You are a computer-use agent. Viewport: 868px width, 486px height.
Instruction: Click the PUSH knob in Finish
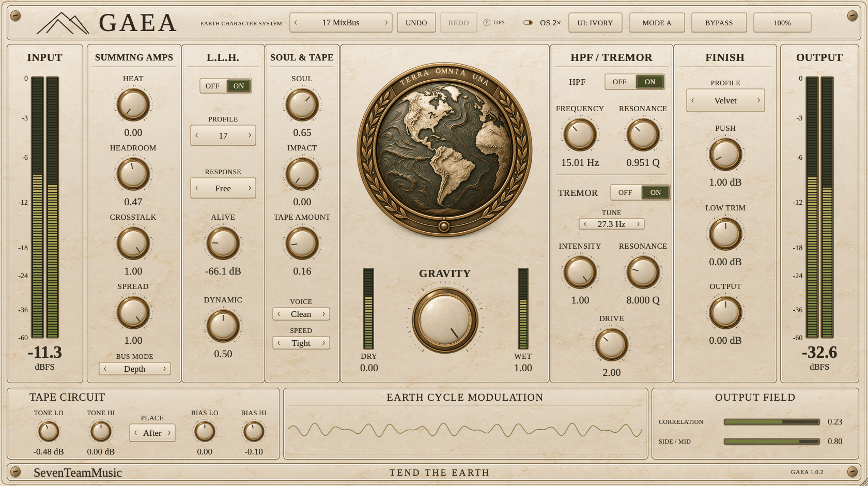(x=725, y=154)
